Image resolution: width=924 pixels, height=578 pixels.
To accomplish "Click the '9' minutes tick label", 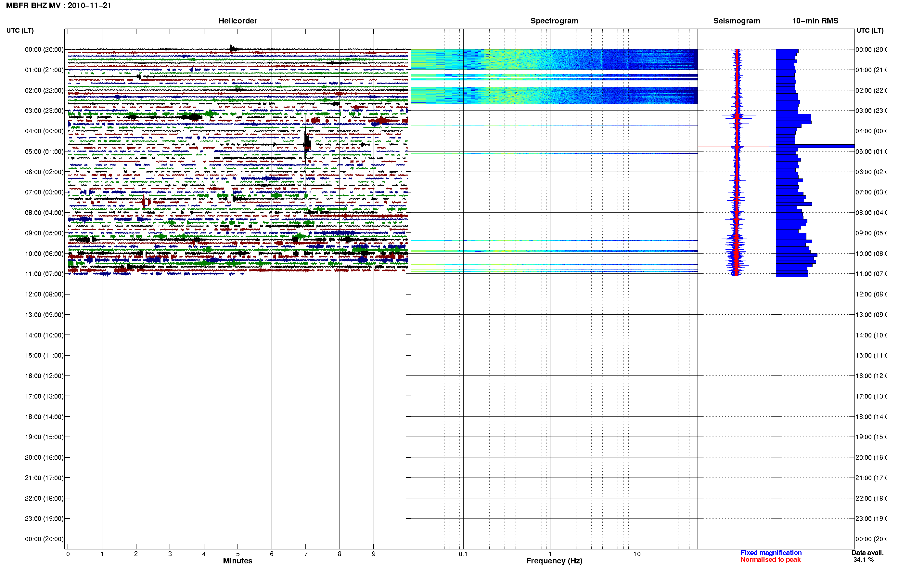I will tap(374, 554).
